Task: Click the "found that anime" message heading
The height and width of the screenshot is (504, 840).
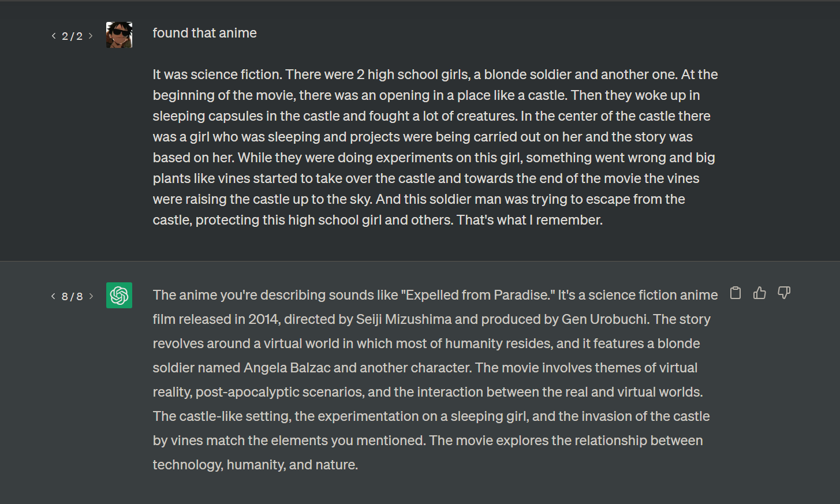Action: [x=204, y=33]
